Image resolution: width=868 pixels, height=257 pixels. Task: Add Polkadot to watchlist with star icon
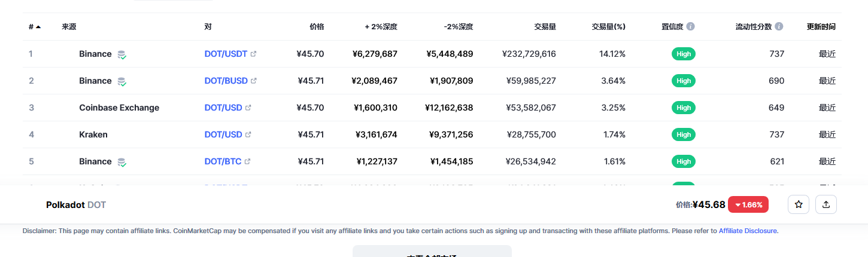click(799, 204)
